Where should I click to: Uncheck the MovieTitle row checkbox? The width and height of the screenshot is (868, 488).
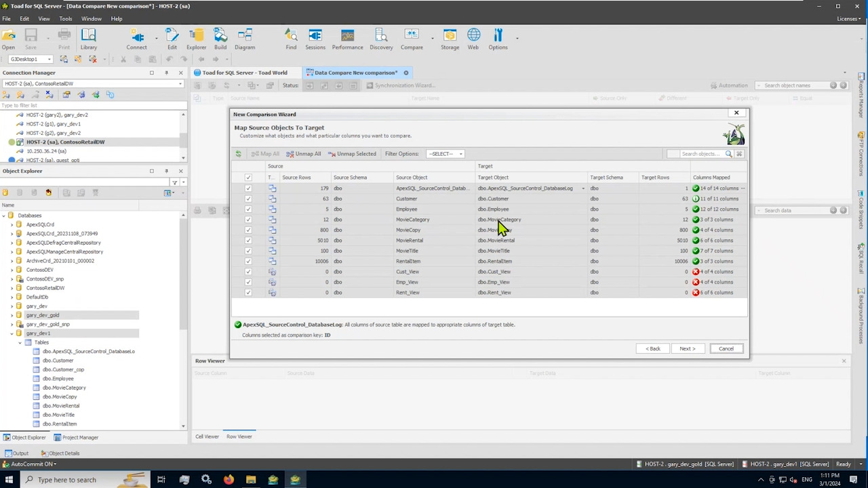pyautogui.click(x=248, y=251)
